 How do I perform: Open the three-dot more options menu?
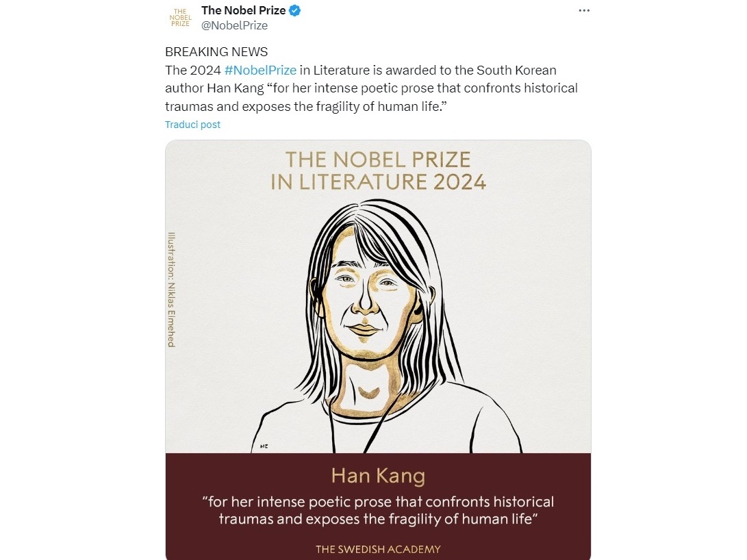(x=584, y=11)
